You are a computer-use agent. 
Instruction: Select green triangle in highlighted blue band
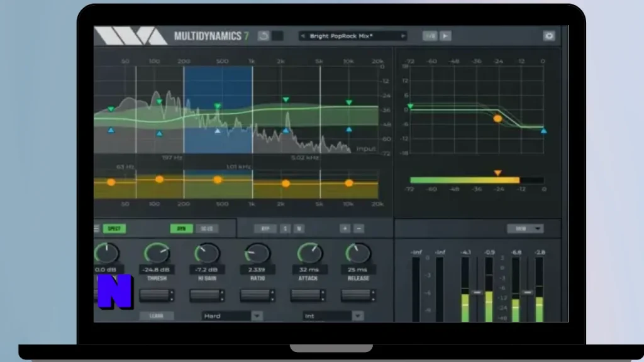[218, 106]
